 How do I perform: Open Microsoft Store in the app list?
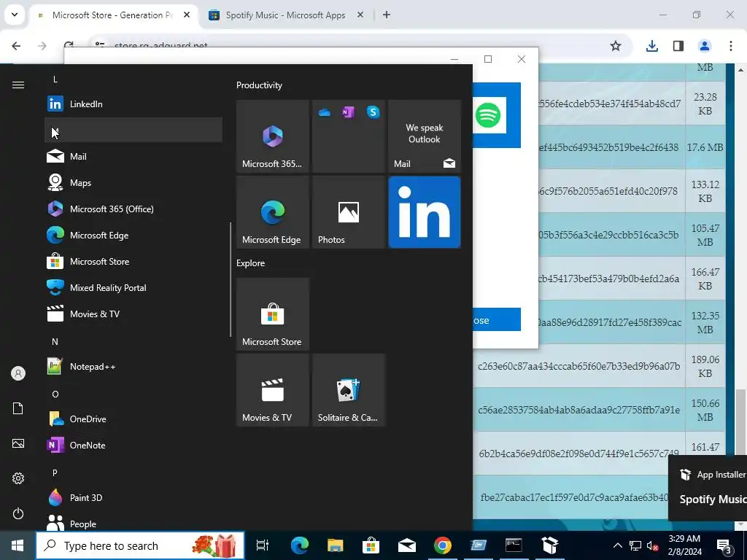pyautogui.click(x=133, y=261)
